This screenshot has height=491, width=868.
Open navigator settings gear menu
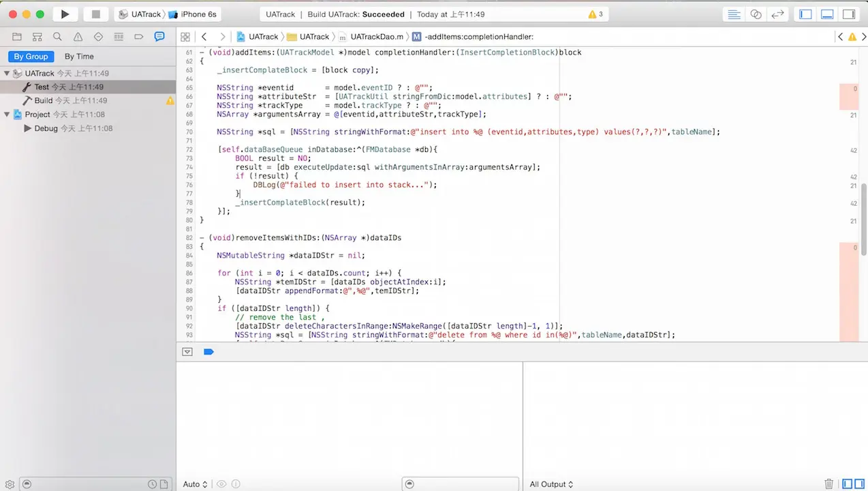[x=10, y=484]
